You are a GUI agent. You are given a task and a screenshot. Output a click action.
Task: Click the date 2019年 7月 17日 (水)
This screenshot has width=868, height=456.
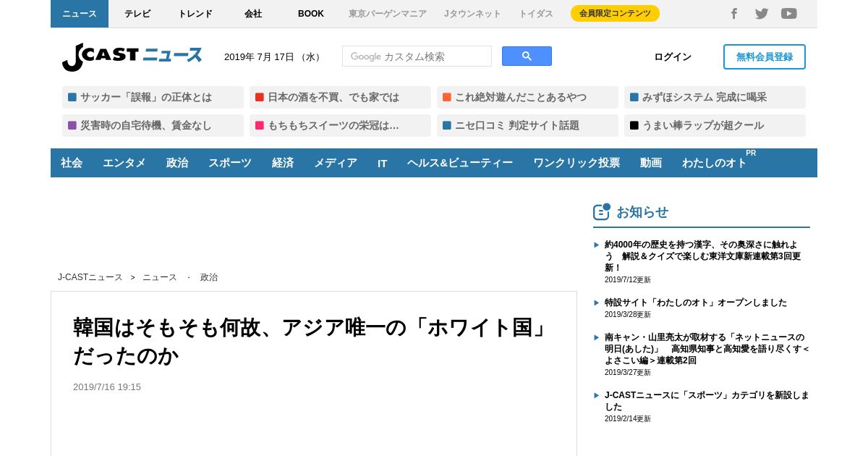(x=273, y=57)
